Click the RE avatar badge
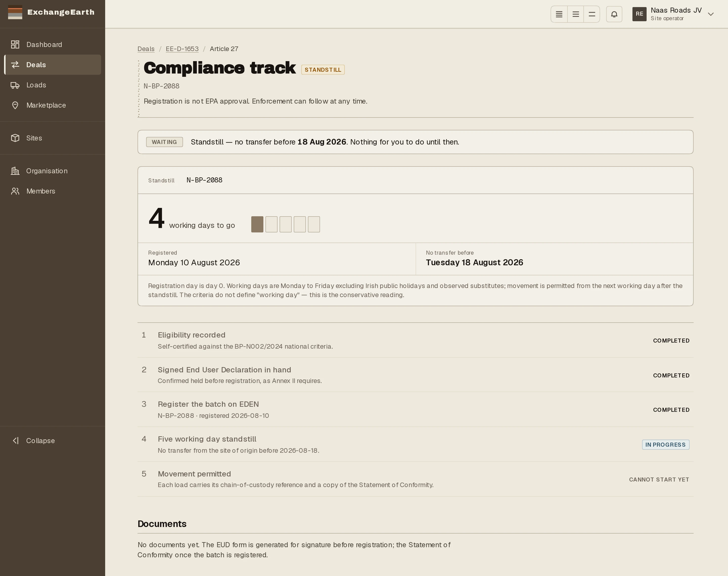 point(639,14)
